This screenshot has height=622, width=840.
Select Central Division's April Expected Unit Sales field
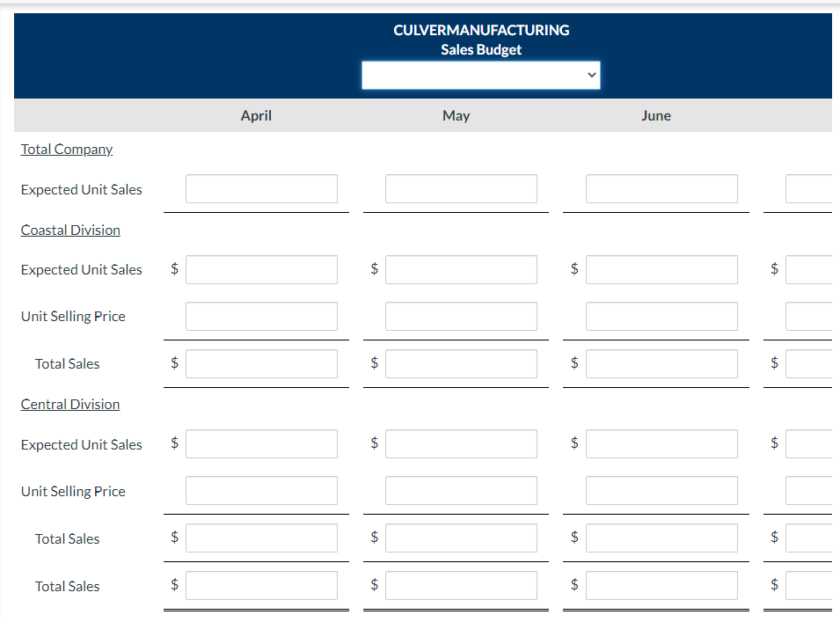pyautogui.click(x=261, y=443)
